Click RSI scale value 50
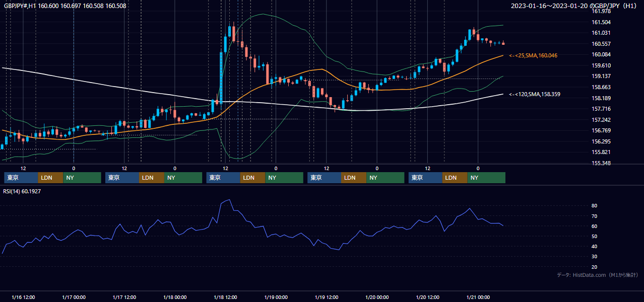644x302 pixels. pyautogui.click(x=595, y=236)
